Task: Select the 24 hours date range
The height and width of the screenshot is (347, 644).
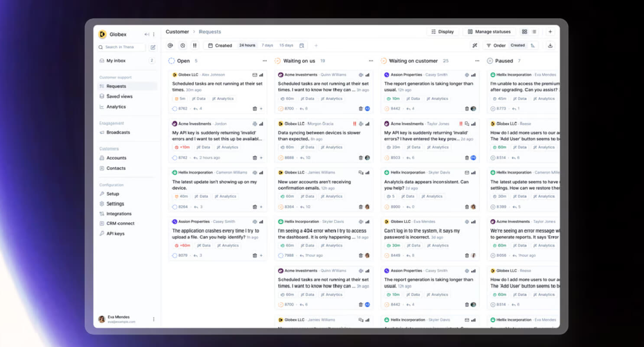Action: [x=247, y=45]
